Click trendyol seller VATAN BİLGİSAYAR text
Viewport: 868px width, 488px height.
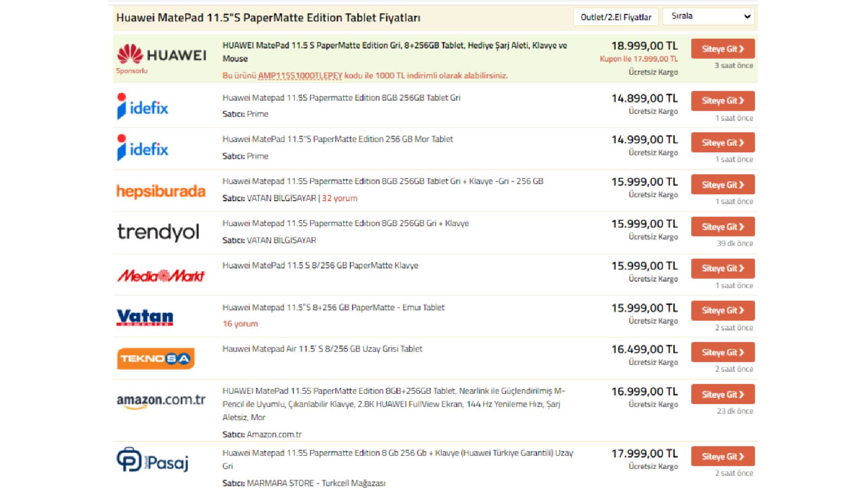point(281,240)
